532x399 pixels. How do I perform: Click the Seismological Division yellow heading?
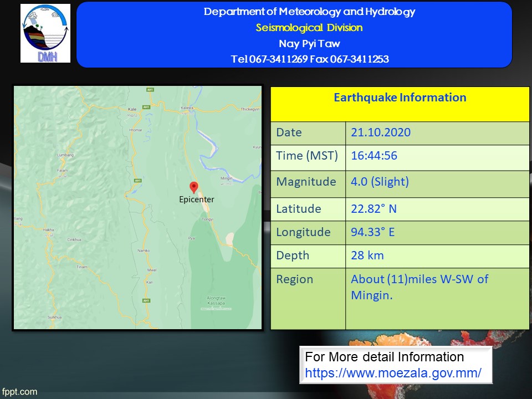coord(309,28)
